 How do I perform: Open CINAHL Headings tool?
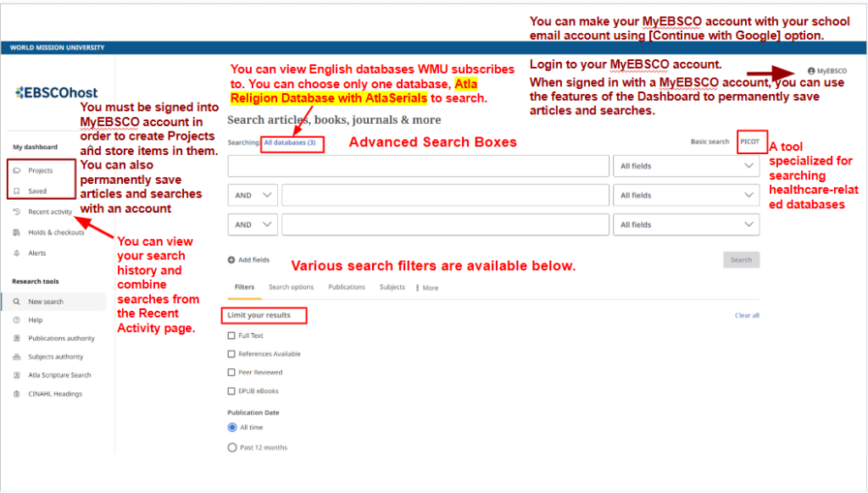(x=55, y=394)
